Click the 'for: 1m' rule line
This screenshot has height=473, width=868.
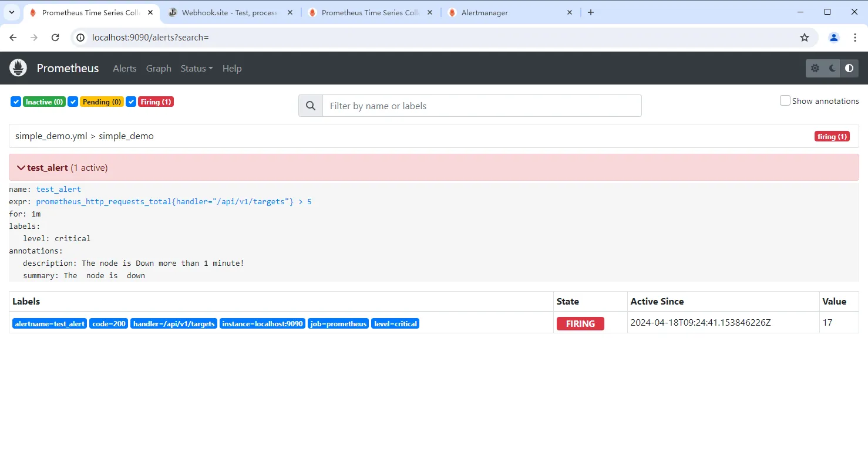click(25, 214)
